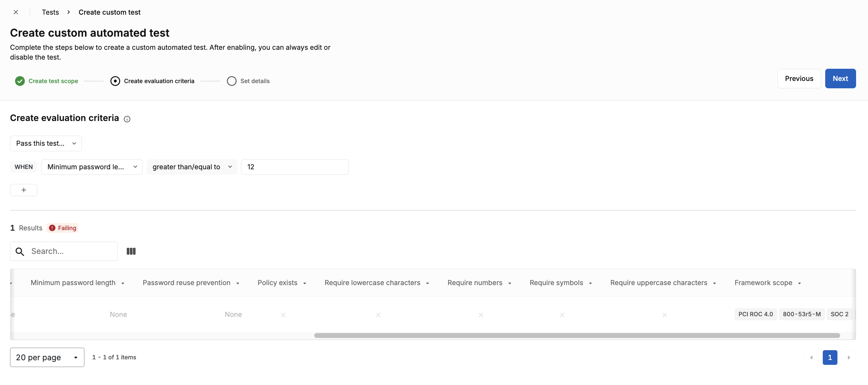
Task: Sort by Password reuse prevention column
Action: (x=191, y=283)
